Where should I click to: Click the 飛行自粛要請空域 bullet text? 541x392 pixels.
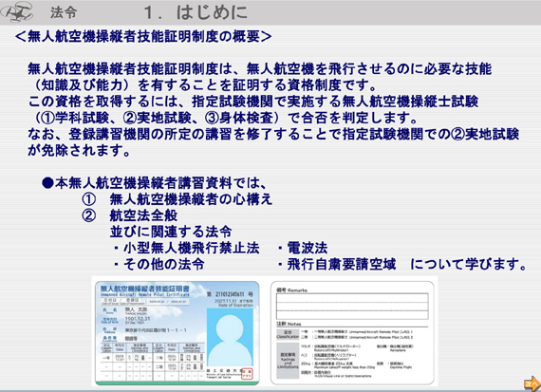click(342, 264)
